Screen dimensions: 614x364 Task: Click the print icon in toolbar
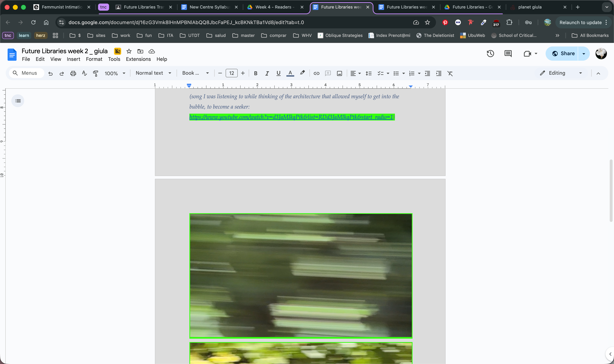pyautogui.click(x=73, y=73)
